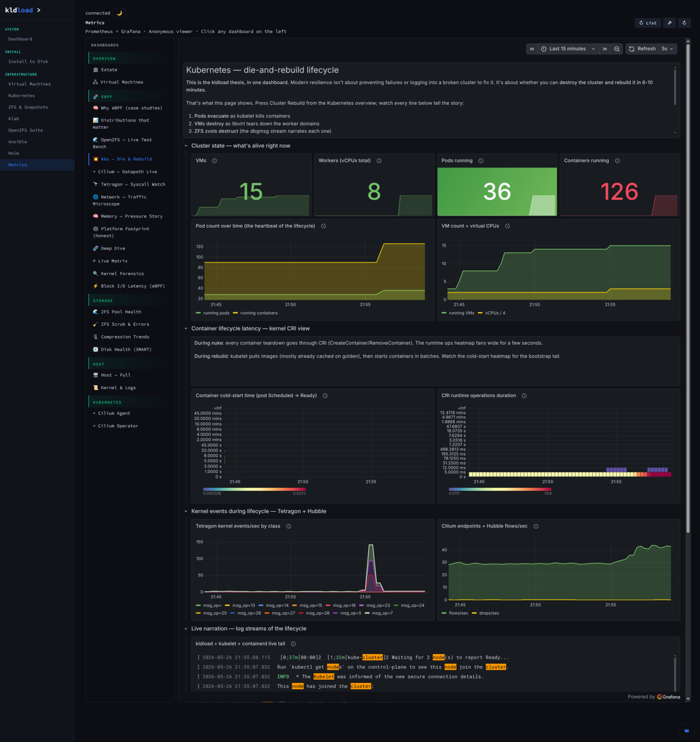Screen dimensions: 700x742
Task: Open the Last 15 minutes time picker
Action: (x=568, y=49)
